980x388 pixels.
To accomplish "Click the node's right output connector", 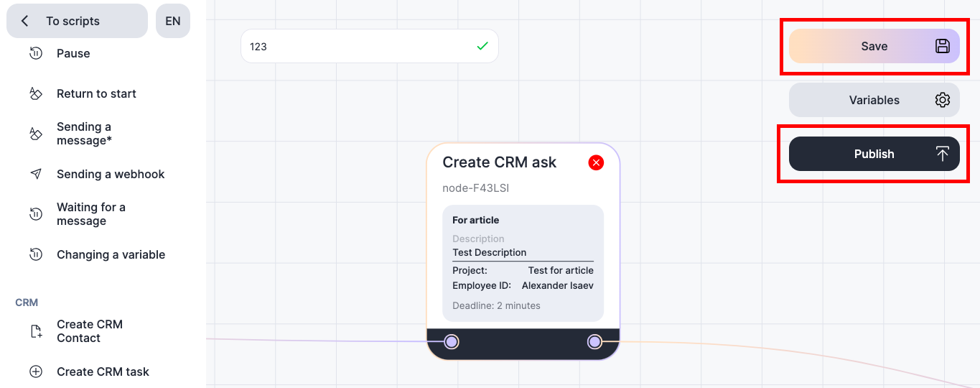I will pyautogui.click(x=594, y=341).
